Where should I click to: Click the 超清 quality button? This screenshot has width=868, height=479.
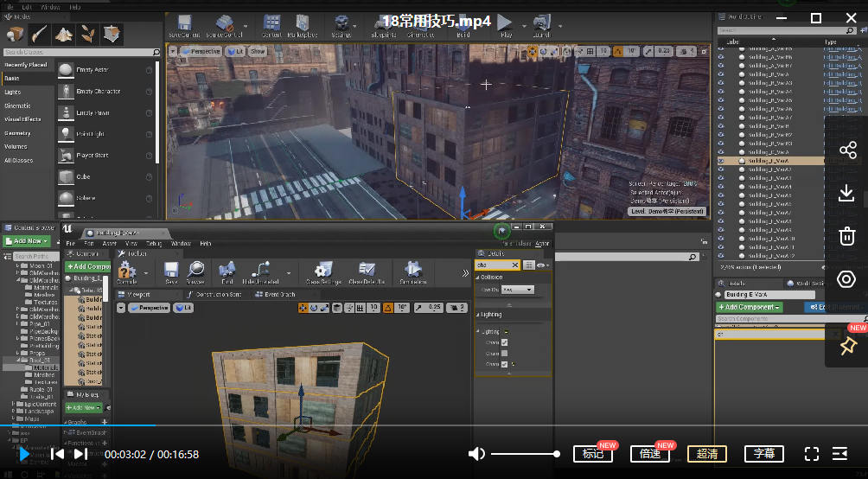click(706, 454)
